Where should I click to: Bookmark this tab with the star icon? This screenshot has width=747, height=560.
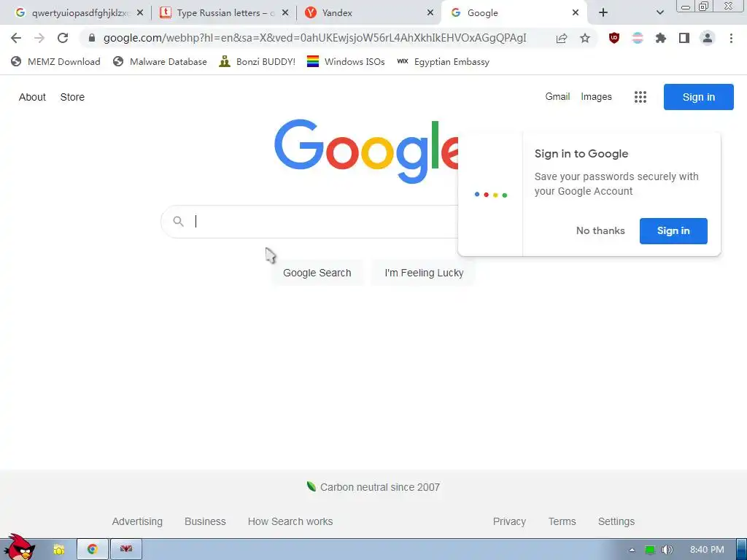point(585,38)
